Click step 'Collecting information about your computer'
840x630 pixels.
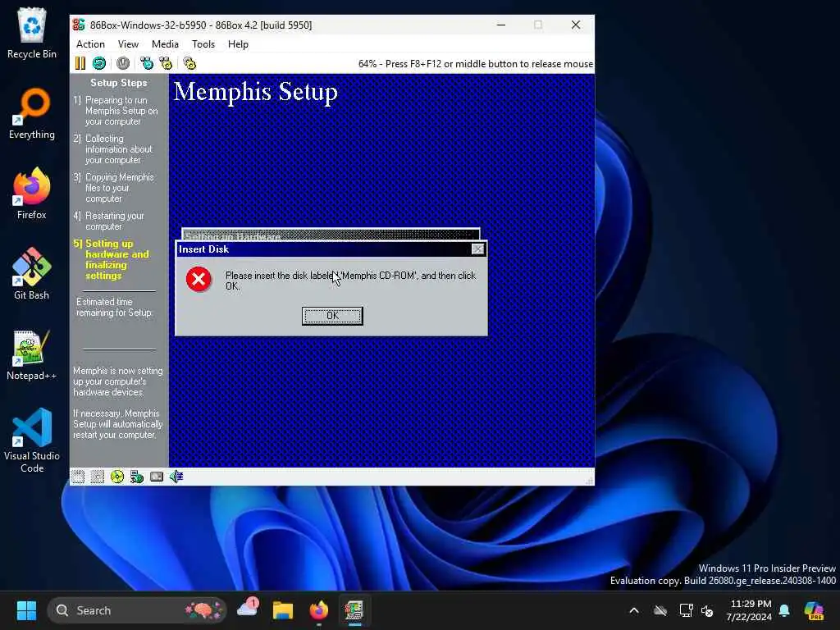click(113, 149)
